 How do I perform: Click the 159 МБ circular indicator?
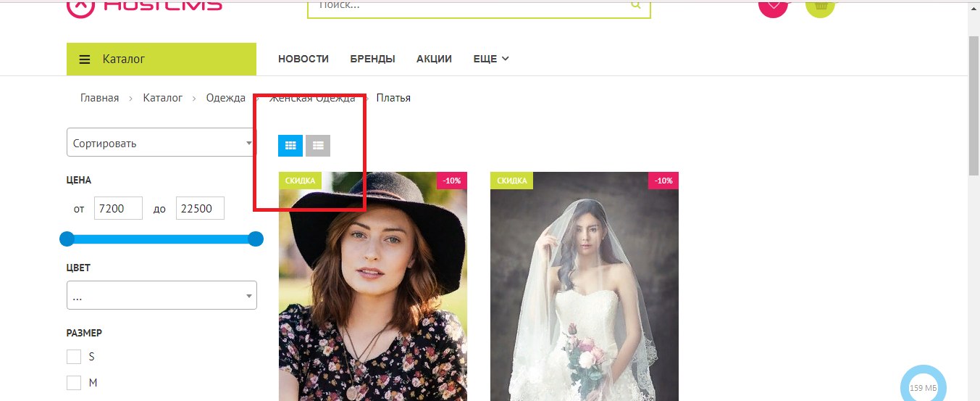click(923, 387)
